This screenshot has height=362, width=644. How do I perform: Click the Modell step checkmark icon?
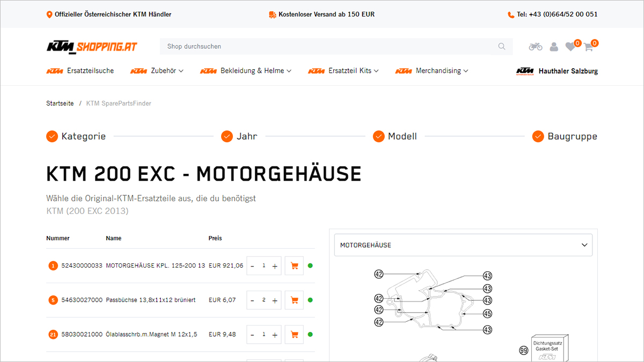click(379, 136)
